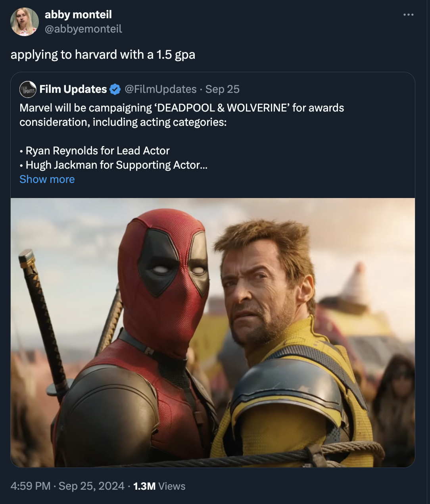Image resolution: width=430 pixels, height=504 pixels.
Task: Expand quoted tweet with Show more
Action: [47, 179]
